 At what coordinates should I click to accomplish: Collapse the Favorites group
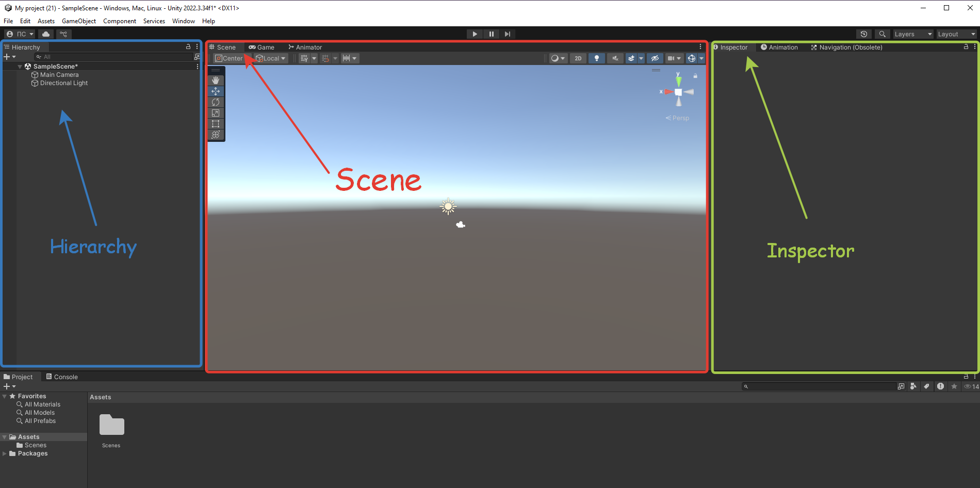click(x=5, y=396)
